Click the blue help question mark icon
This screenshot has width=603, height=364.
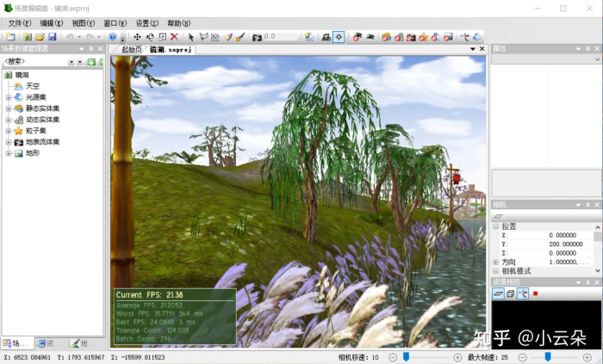113,37
